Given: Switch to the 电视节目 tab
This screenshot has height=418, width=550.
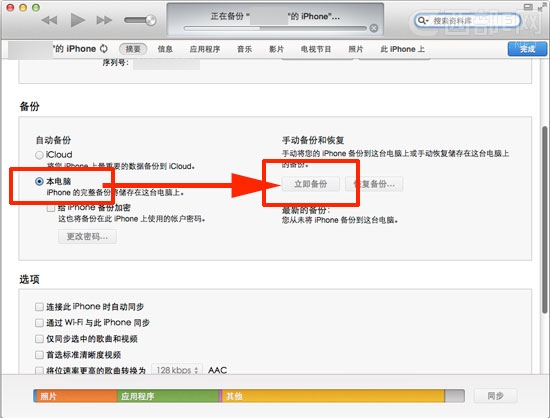Looking at the screenshot, I should (x=316, y=49).
